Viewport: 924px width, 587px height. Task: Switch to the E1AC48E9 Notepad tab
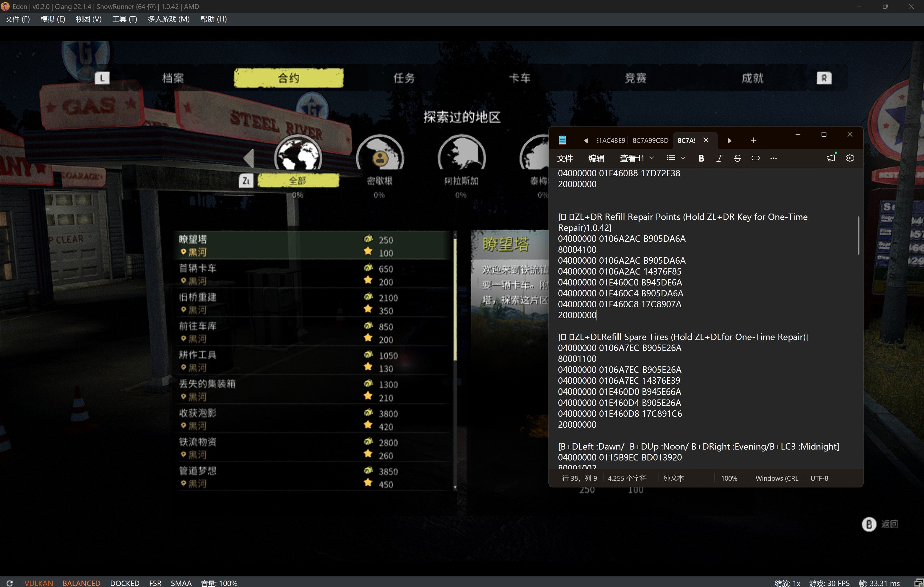pyautogui.click(x=611, y=141)
